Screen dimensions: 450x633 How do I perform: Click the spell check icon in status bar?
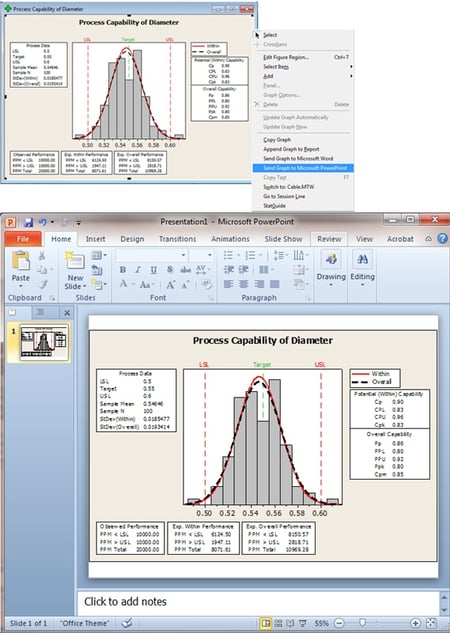[127, 623]
